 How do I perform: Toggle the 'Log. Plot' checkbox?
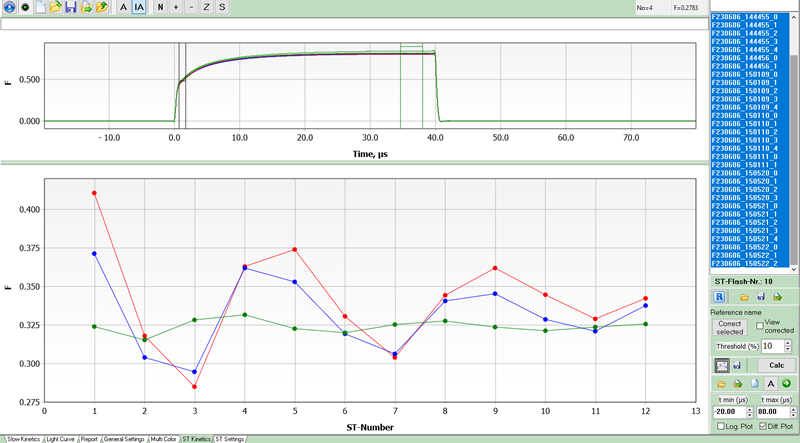tap(719, 427)
